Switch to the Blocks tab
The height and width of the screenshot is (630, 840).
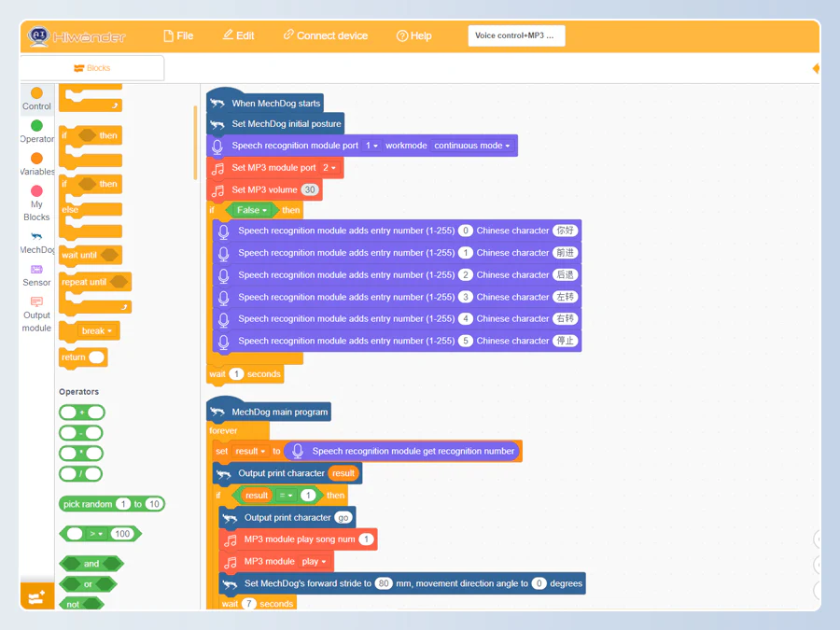coord(91,68)
